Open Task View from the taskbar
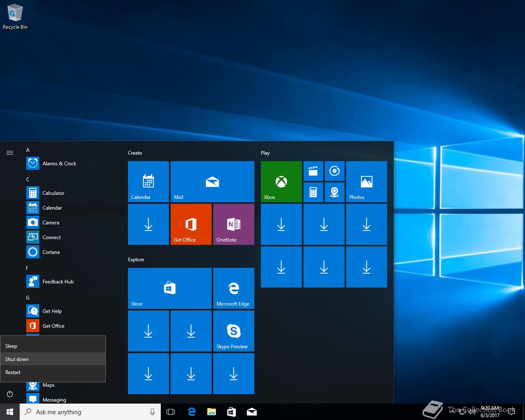 (171, 412)
